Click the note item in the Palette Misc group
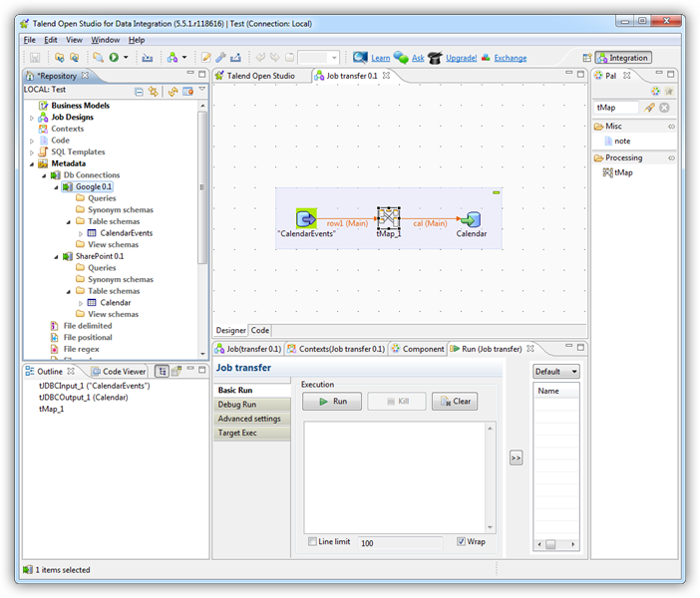The image size is (700, 598). (x=621, y=142)
